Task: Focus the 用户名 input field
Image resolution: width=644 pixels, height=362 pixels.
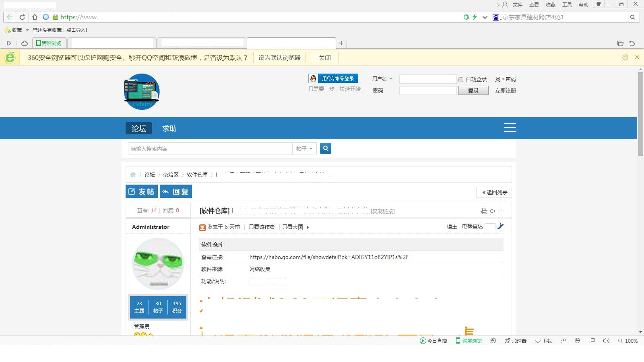Action: pos(428,79)
